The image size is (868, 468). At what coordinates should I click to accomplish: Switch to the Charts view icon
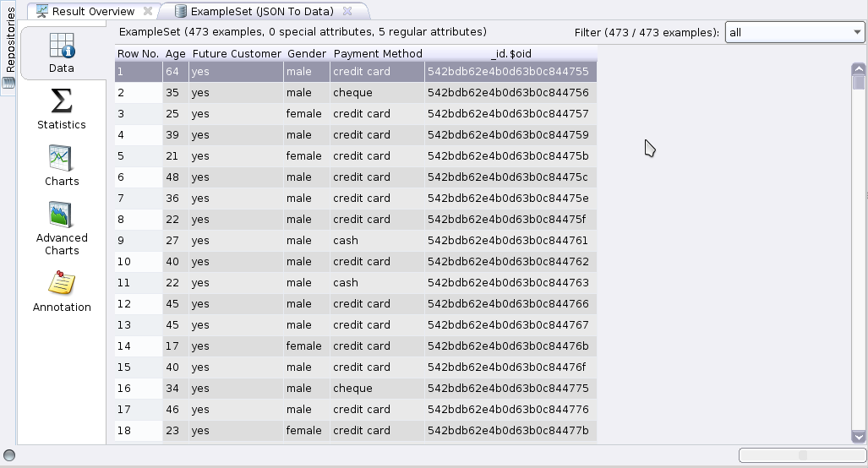coord(62,158)
